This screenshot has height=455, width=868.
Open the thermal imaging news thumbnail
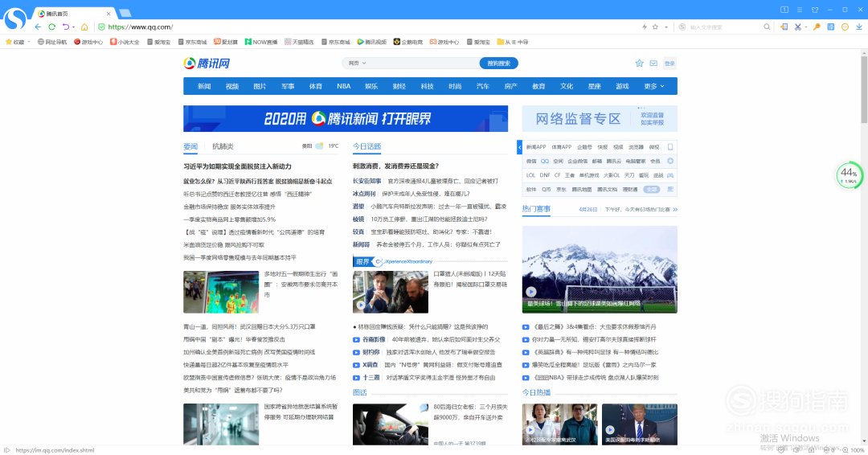[x=221, y=292]
